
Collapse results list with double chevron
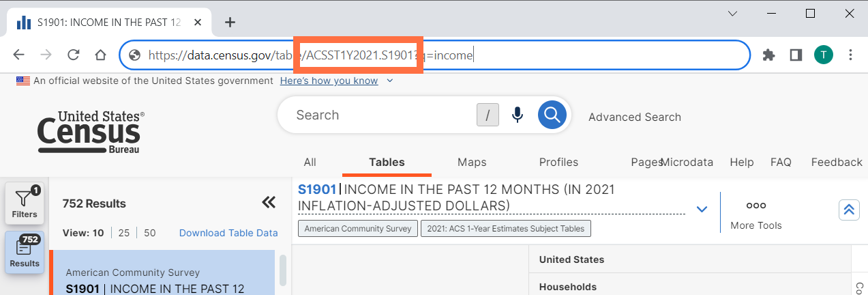[x=269, y=202]
